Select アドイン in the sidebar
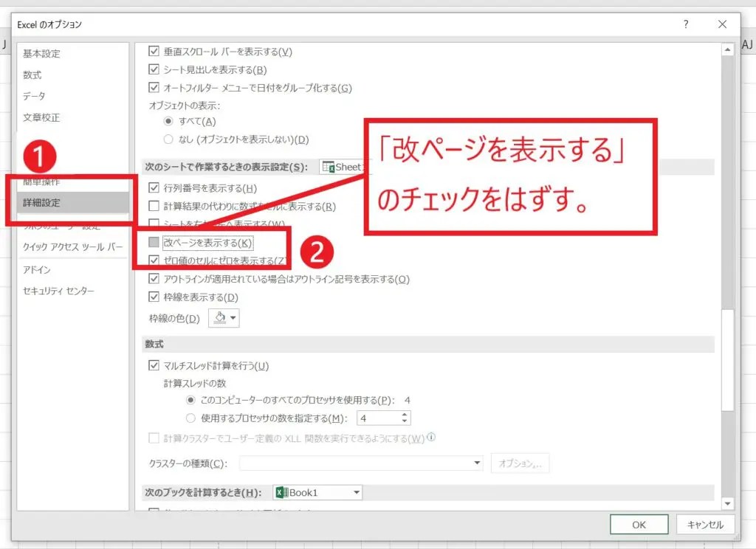Screen dimensions: 756x549 tap(37, 269)
